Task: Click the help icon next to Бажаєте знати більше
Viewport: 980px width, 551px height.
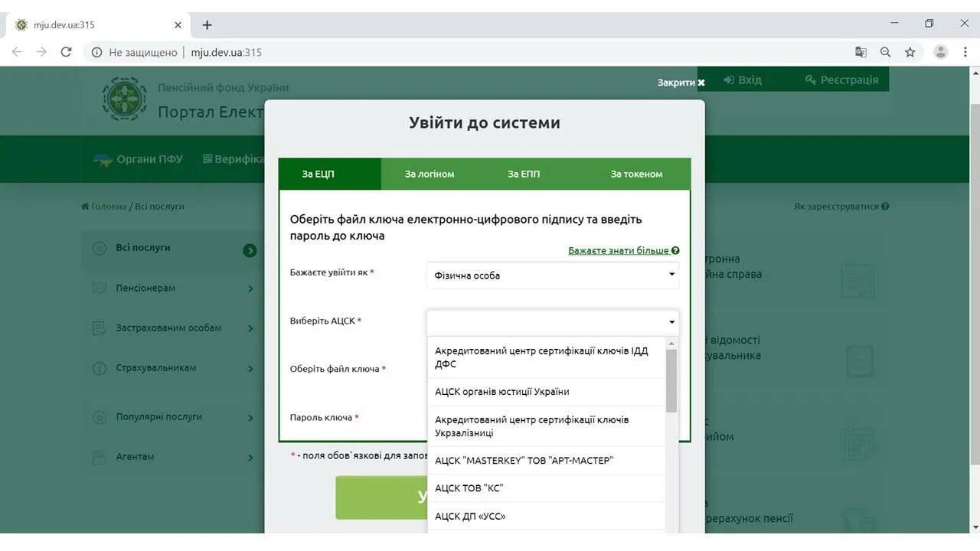Action: (675, 251)
